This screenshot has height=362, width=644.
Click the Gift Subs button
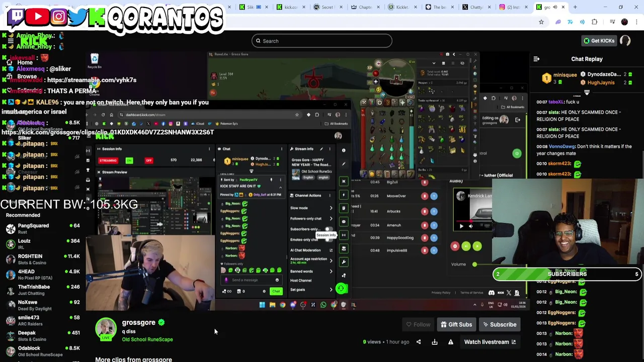point(456,324)
